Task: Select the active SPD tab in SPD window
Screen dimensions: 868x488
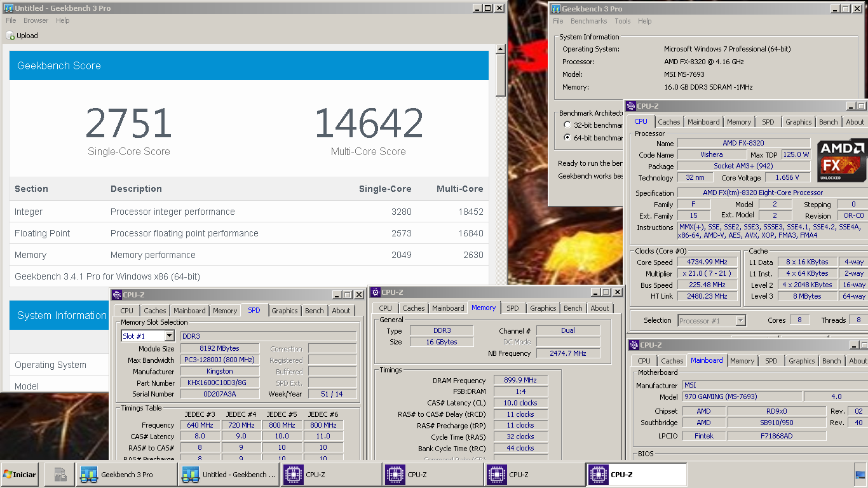Action: 254,310
